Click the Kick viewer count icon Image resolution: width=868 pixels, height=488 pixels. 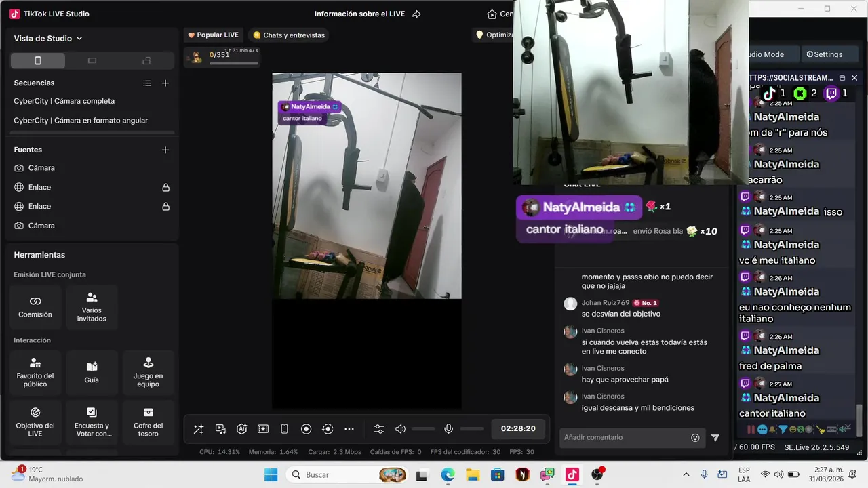[801, 94]
